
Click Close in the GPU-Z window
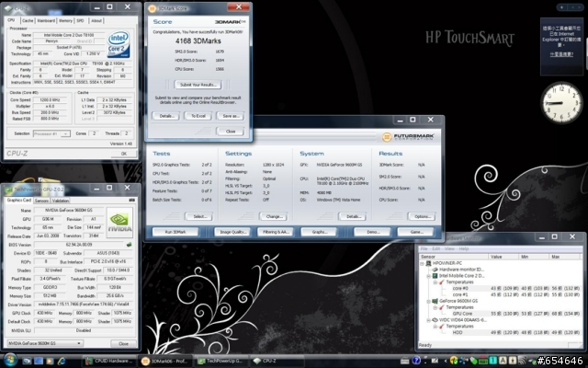pos(123,343)
